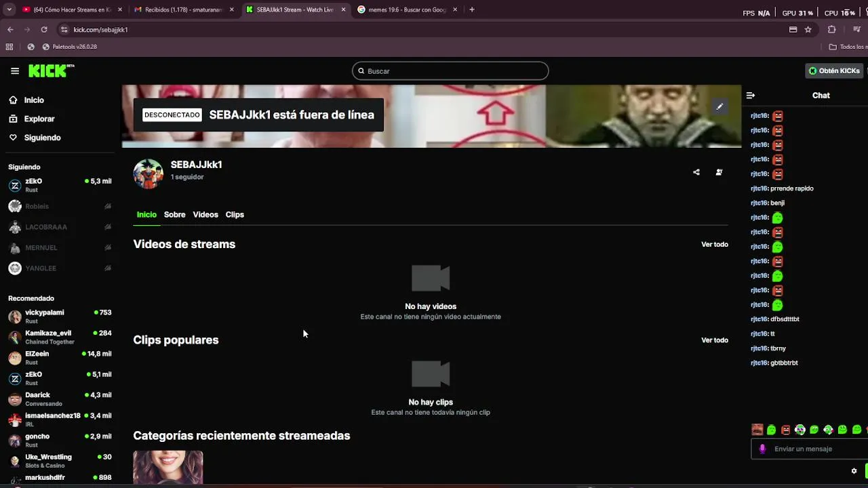The width and height of the screenshot is (868, 488).
Task: Click the follow user icon next to share
Action: pyautogui.click(x=719, y=172)
